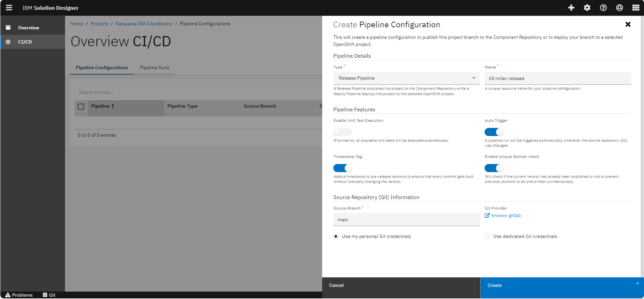This screenshot has height=299, width=644.
Task: Expand the Create button dropdown arrow
Action: [x=638, y=283]
